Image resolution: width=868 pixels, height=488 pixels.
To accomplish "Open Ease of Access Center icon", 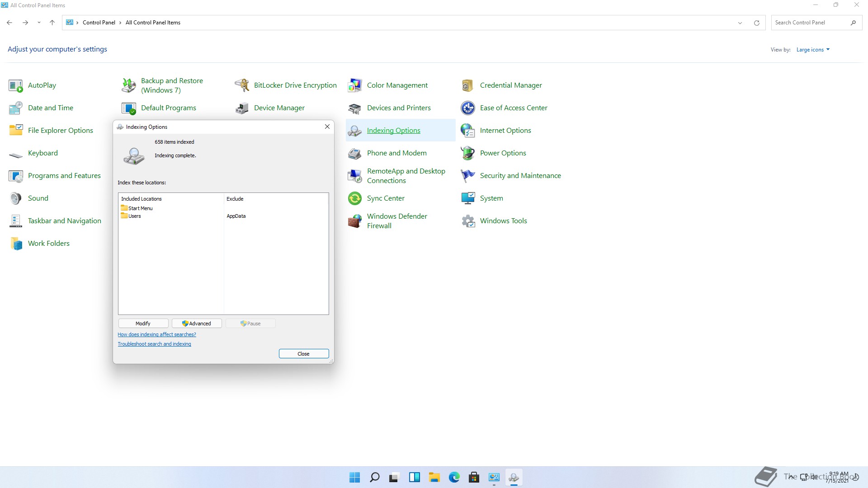I will [x=467, y=108].
